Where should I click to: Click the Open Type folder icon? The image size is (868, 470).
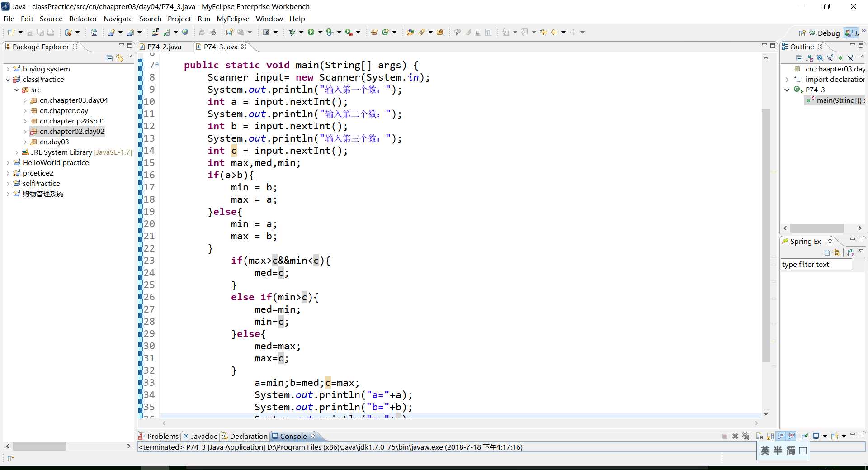410,32
